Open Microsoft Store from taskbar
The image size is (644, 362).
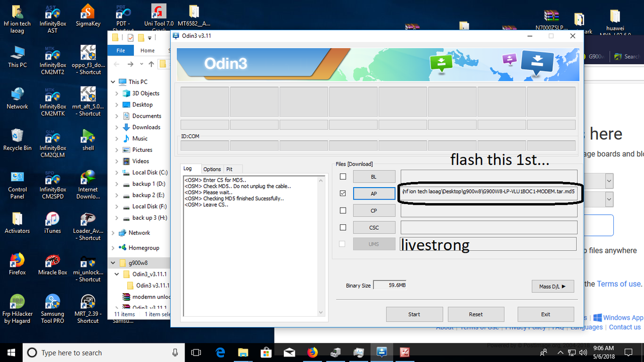pyautogui.click(x=266, y=352)
